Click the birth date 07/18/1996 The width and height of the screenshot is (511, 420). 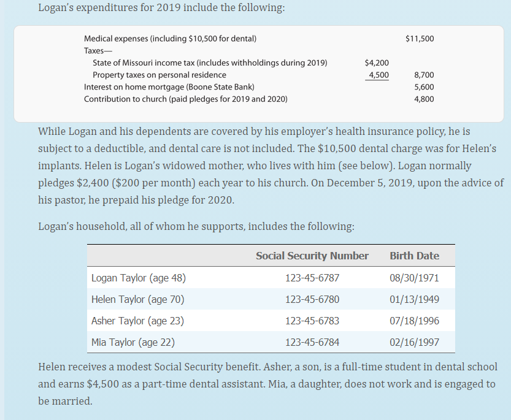tap(414, 321)
